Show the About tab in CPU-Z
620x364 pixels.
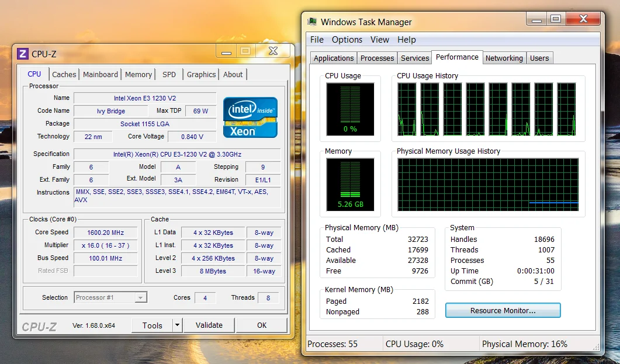click(233, 74)
